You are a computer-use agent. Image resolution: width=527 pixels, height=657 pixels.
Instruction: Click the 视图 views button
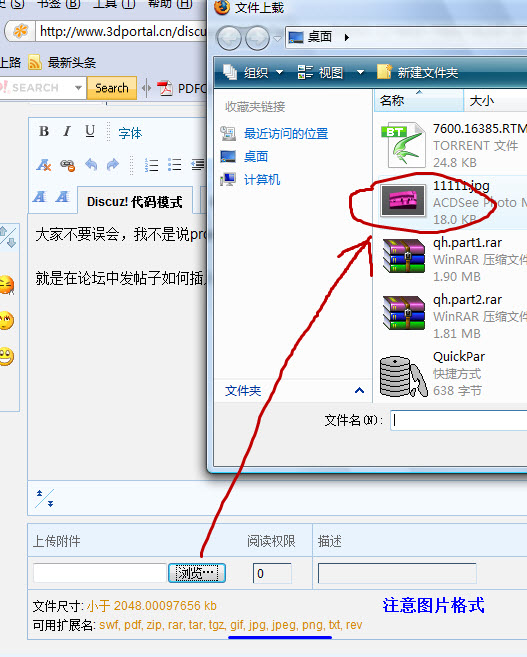click(320, 72)
